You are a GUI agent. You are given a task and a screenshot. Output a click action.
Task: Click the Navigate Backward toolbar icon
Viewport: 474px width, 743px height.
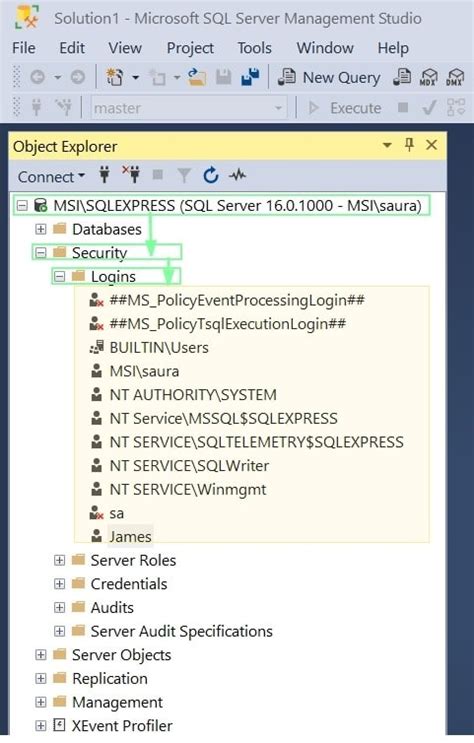click(37, 77)
